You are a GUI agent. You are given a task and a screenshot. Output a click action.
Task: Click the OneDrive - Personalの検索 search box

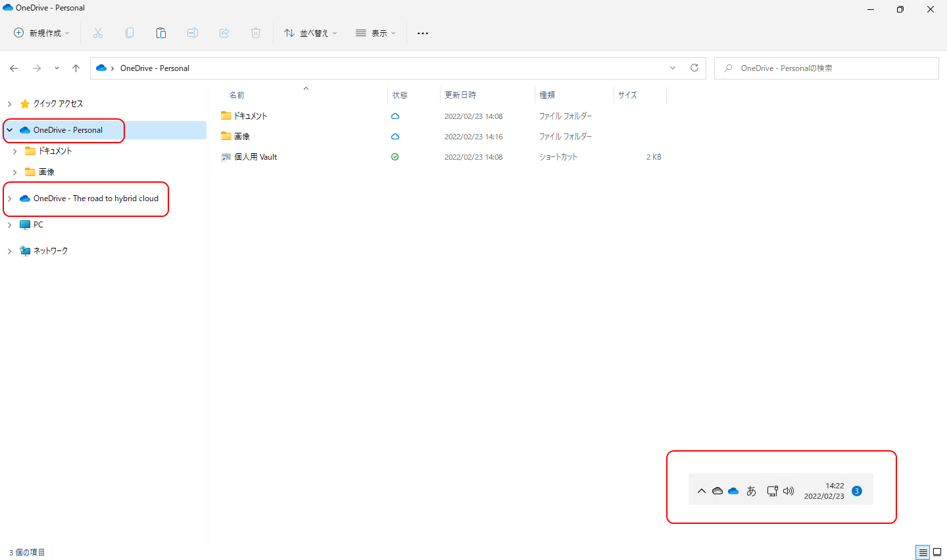click(x=827, y=68)
